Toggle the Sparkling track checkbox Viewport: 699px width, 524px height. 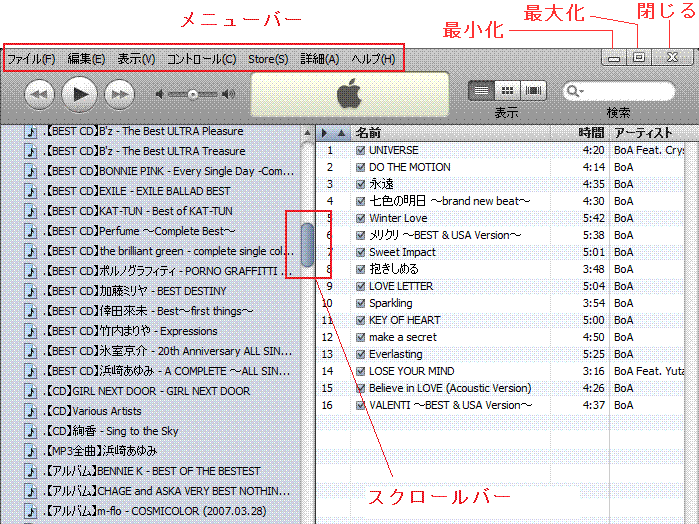(361, 303)
